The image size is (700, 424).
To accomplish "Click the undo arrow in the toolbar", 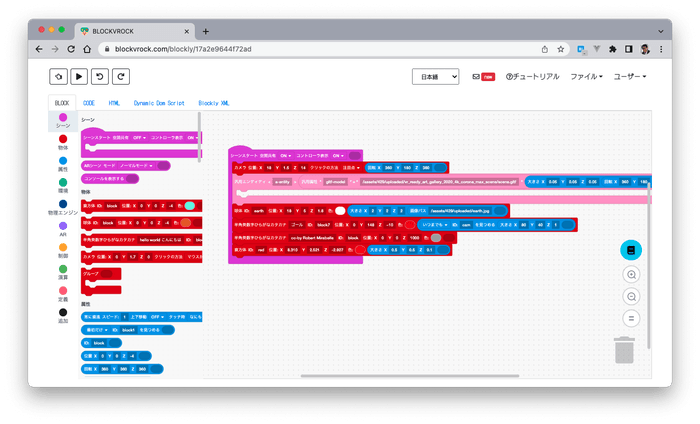I will pyautogui.click(x=100, y=75).
